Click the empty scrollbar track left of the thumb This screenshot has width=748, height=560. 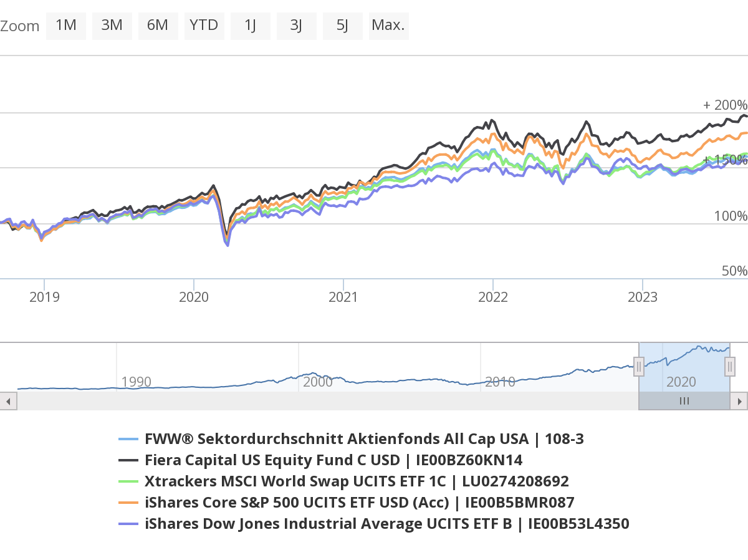(x=328, y=401)
